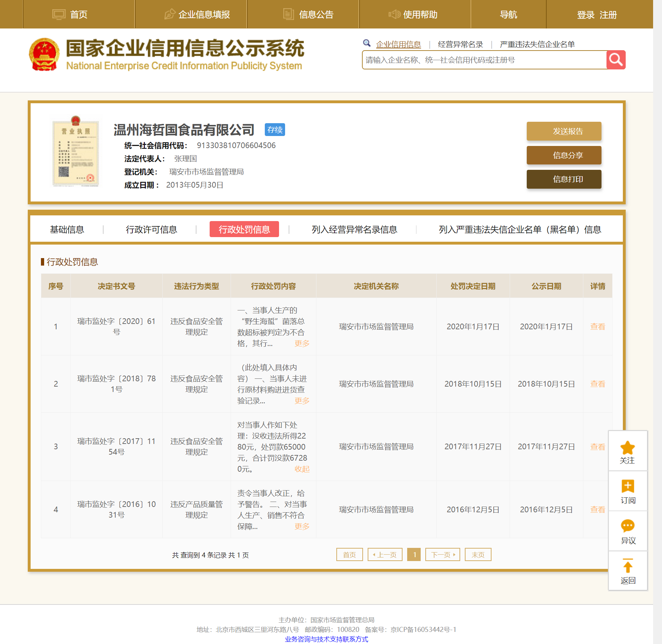Click the pagination 首页 button
The height and width of the screenshot is (644, 662).
(x=350, y=555)
